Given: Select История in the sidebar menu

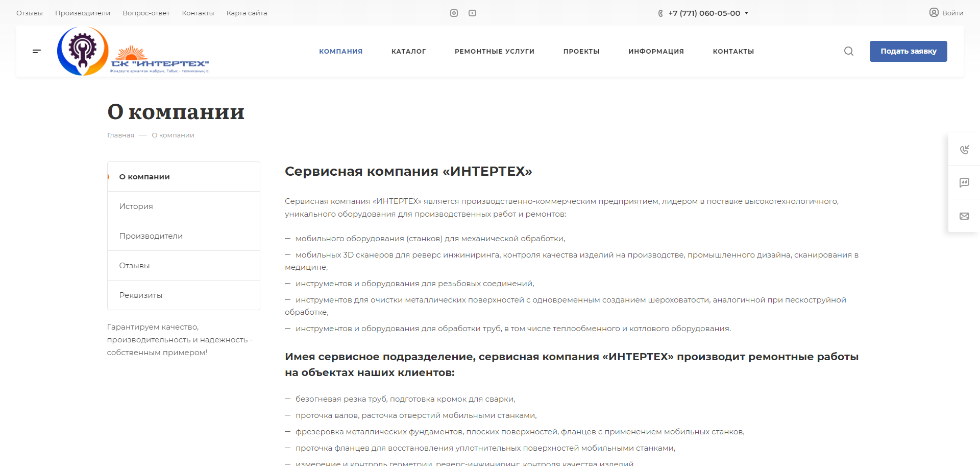Looking at the screenshot, I should (136, 206).
